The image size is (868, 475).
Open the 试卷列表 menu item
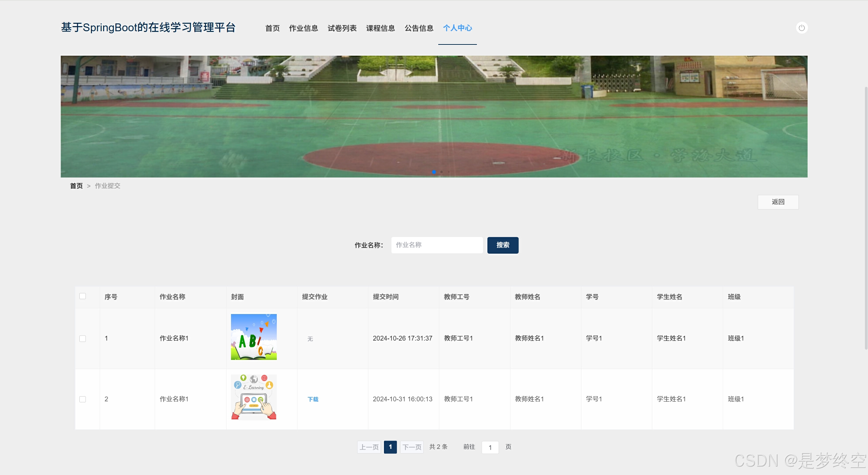click(342, 28)
